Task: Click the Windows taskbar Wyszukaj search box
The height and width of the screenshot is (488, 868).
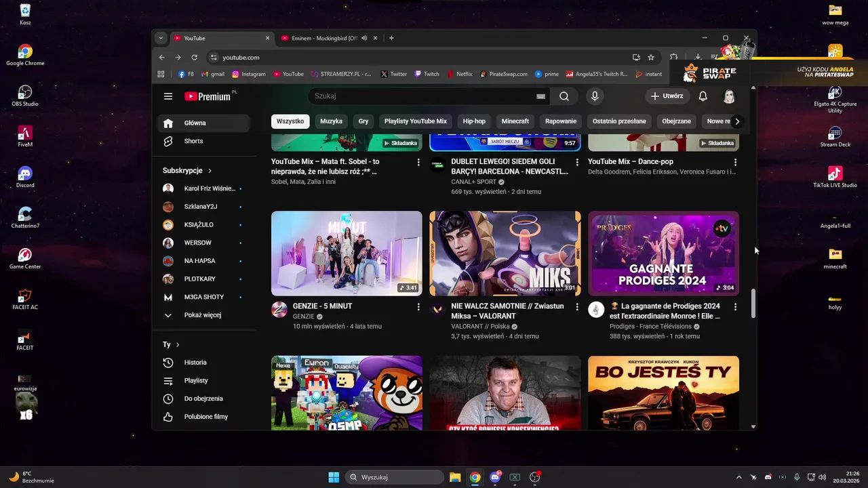Action: coord(394,477)
